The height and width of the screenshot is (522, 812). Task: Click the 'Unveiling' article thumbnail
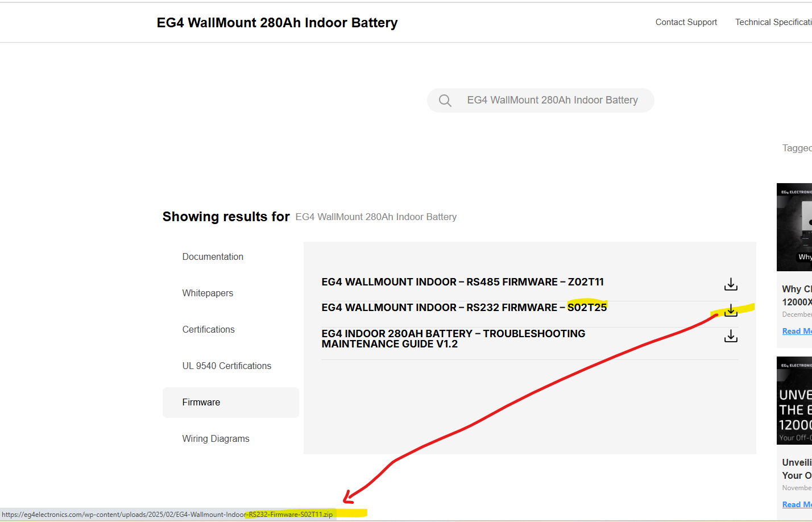coord(794,400)
